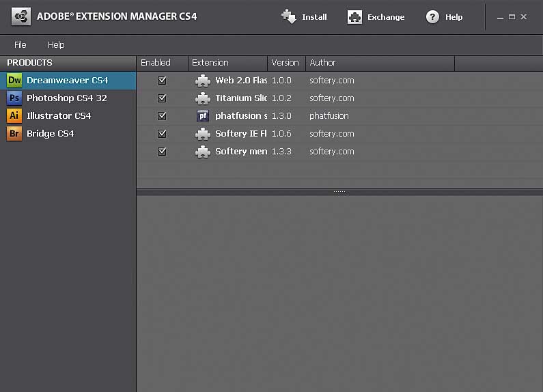543x392 pixels.
Task: Open the File menu
Action: pos(20,44)
